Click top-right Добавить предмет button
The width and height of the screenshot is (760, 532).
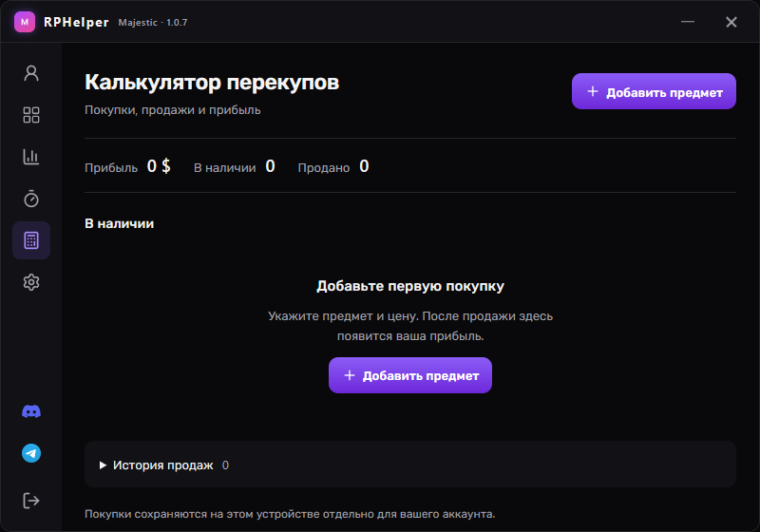tap(654, 91)
